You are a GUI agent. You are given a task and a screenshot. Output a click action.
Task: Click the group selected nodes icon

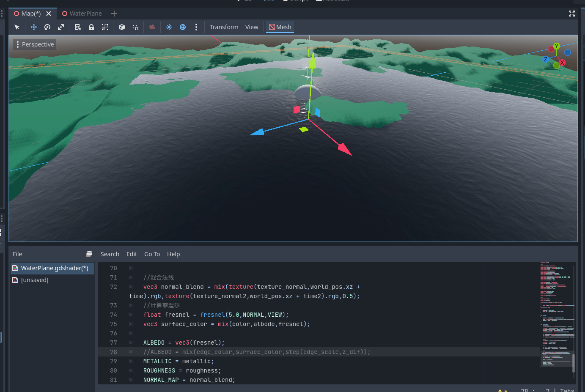[105, 27]
